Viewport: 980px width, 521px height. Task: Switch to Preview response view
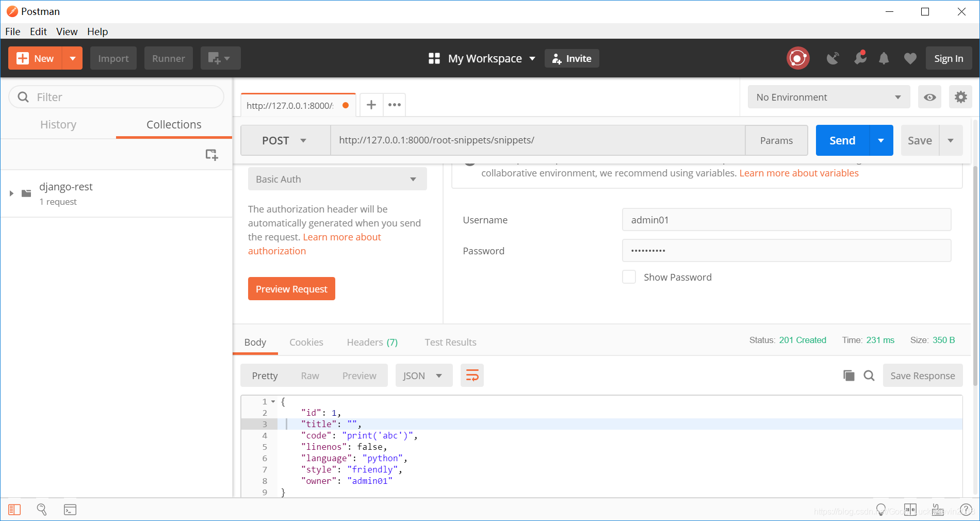point(360,376)
